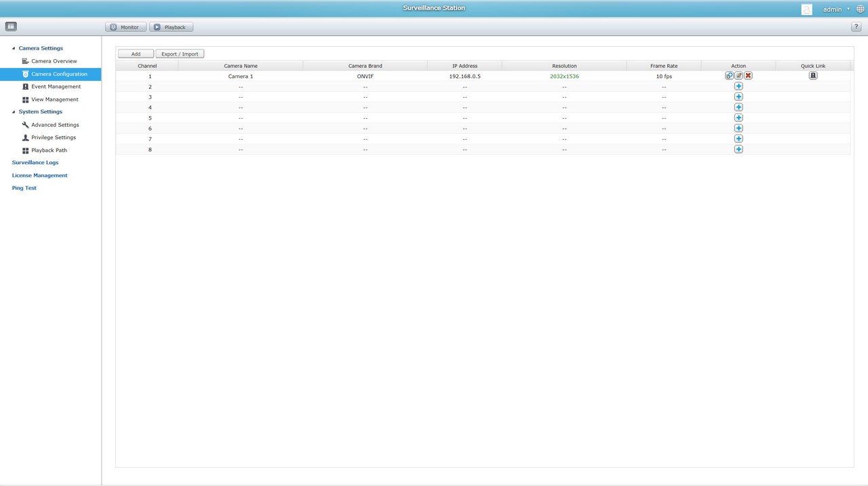Click the Camera Brand column header
This screenshot has width=868, height=486.
tap(366, 66)
